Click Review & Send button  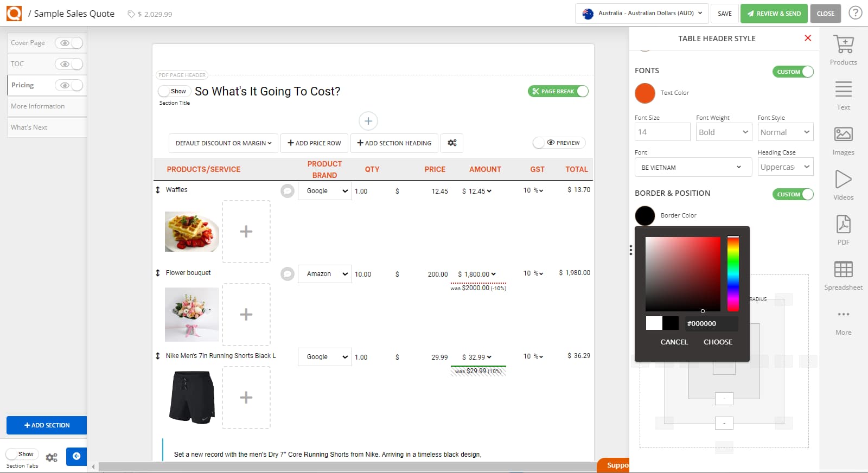point(774,13)
